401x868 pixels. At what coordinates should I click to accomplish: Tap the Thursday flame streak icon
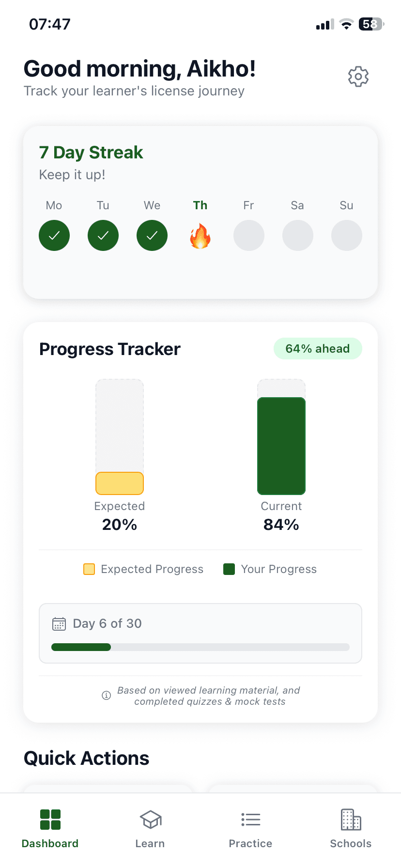[200, 236]
